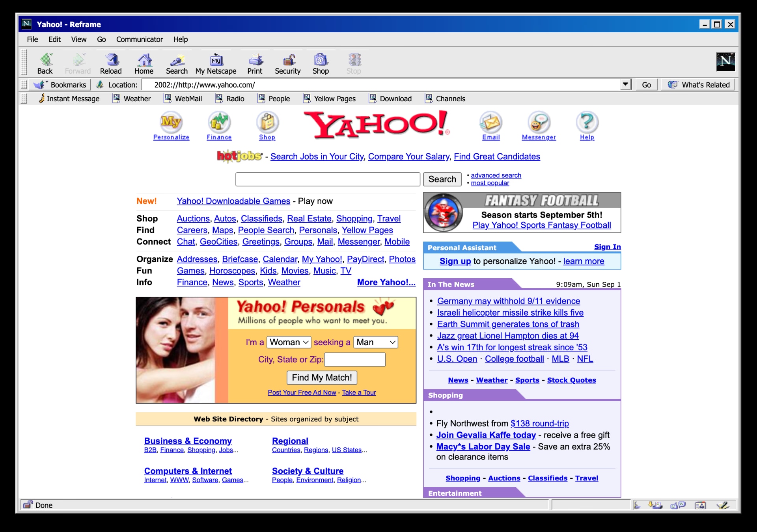This screenshot has width=757, height=532.
Task: Click the Fantasy Football helmet image
Action: 443,213
